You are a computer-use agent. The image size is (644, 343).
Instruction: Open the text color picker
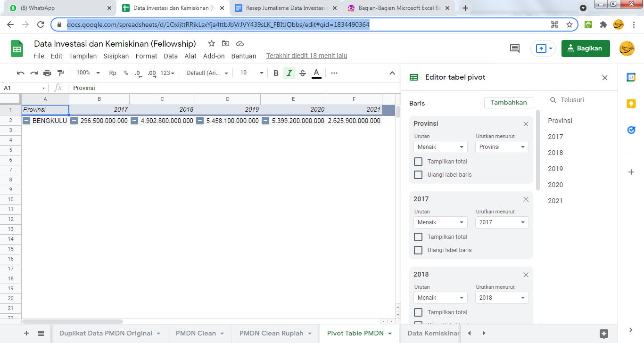(x=316, y=73)
